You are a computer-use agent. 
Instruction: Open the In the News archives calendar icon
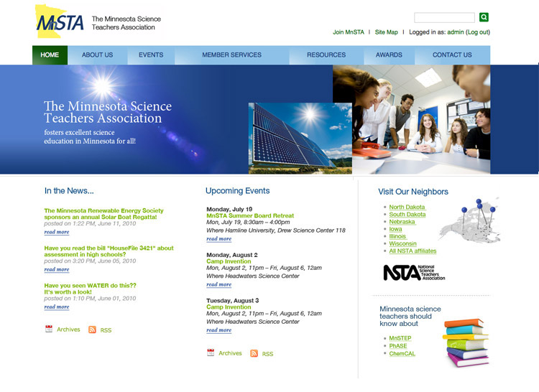point(49,329)
